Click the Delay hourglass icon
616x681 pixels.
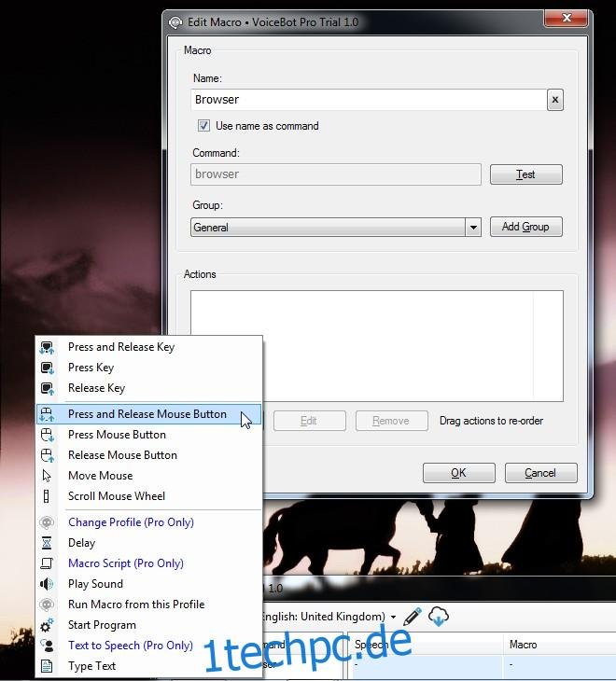point(47,542)
